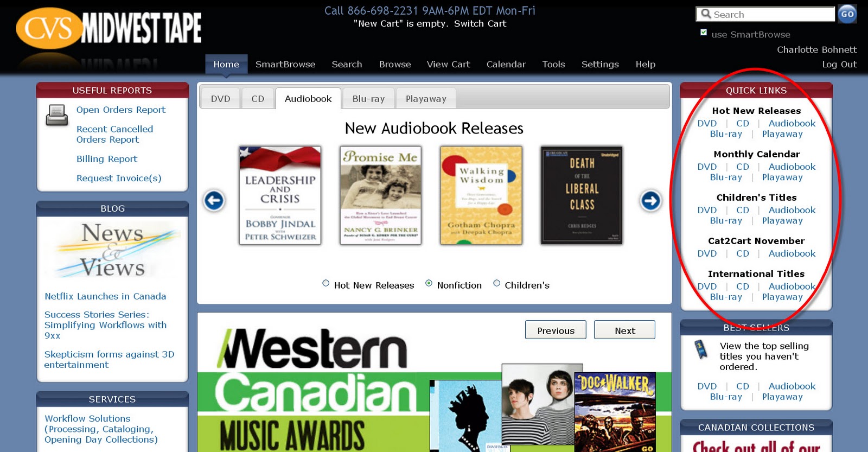Click the Log Out link
Image resolution: width=868 pixels, height=452 pixels.
pyautogui.click(x=839, y=64)
